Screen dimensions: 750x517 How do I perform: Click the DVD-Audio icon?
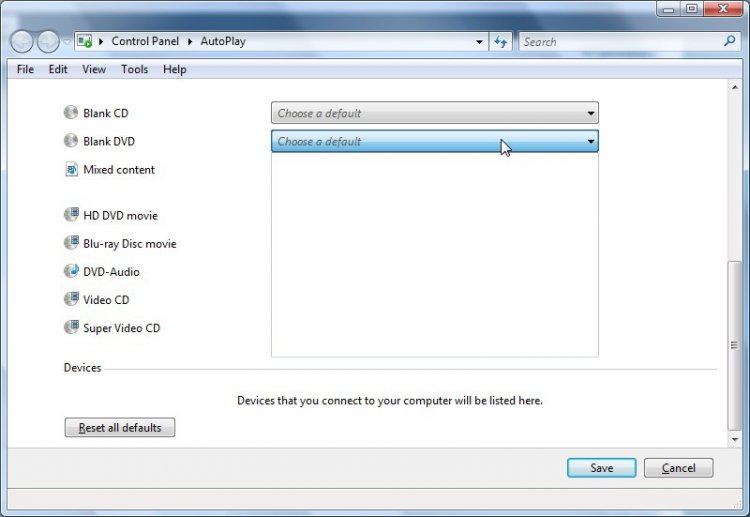click(x=71, y=271)
